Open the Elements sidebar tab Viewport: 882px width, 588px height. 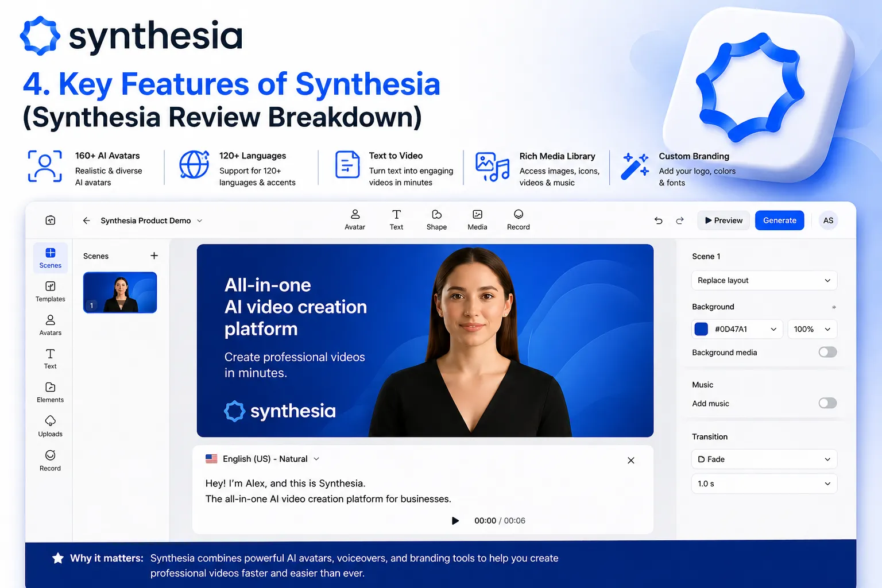click(51, 393)
